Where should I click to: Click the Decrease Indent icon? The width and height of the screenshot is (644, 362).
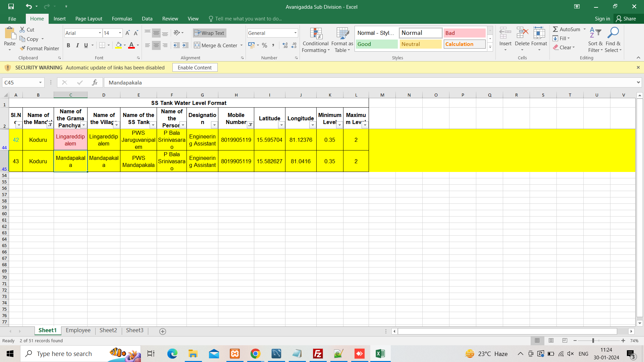177,45
